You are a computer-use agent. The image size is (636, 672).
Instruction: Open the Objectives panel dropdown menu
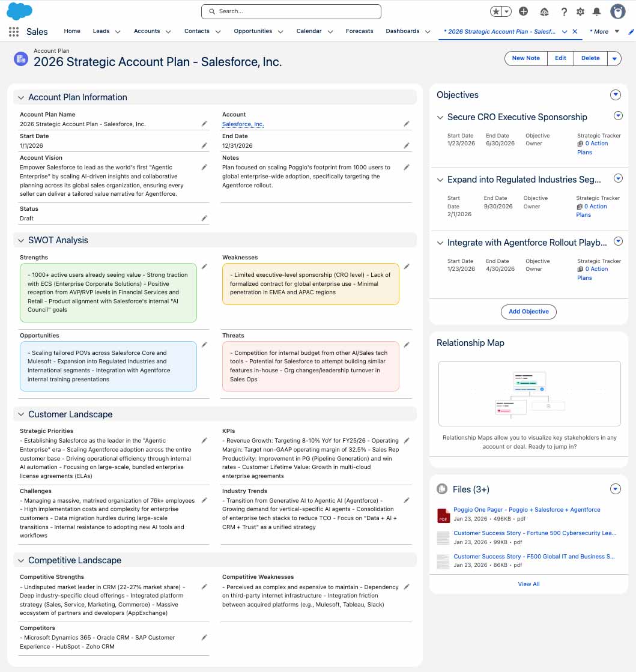point(616,95)
